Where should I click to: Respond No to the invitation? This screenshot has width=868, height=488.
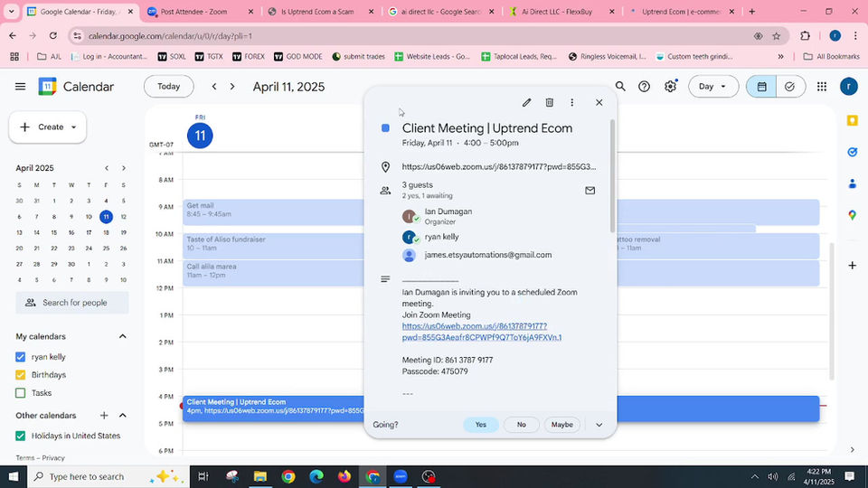(x=522, y=425)
